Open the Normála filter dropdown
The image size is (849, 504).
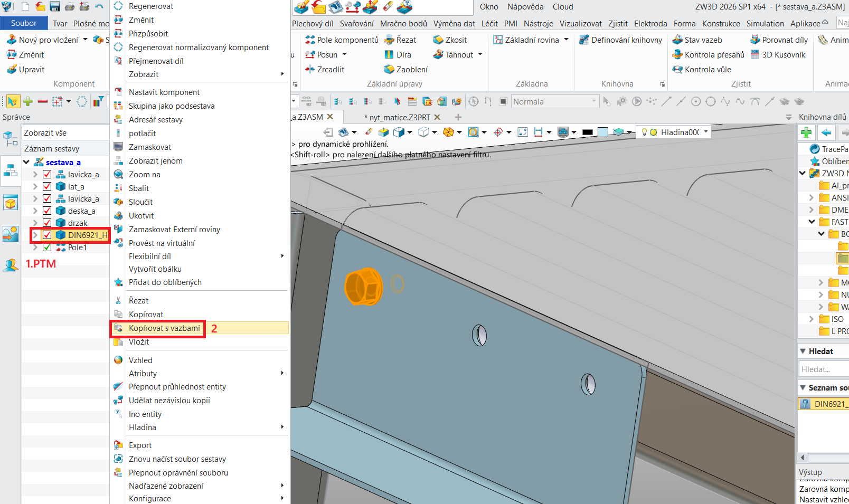(593, 101)
